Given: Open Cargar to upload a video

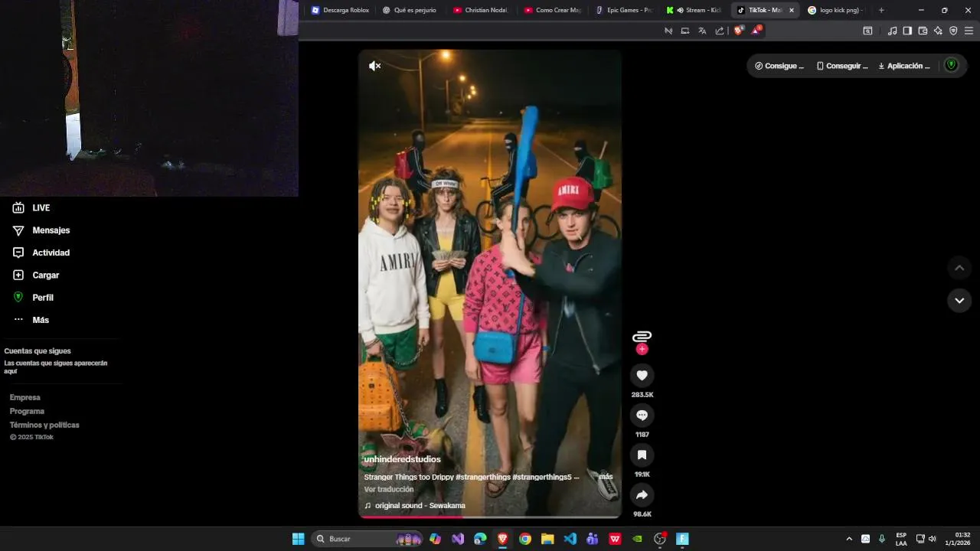Looking at the screenshot, I should click(x=36, y=275).
